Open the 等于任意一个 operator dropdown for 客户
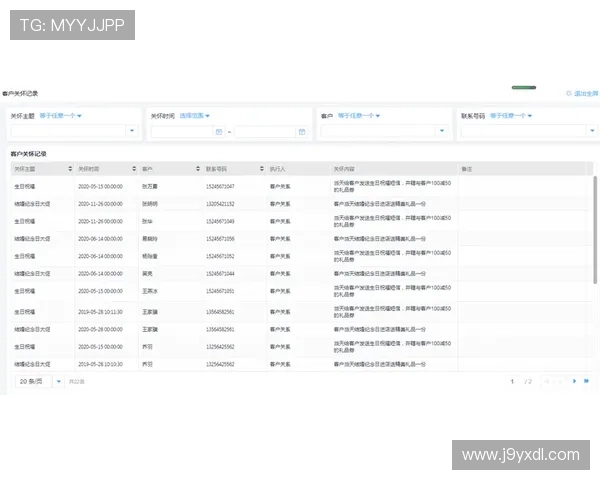Image resolution: width=600 pixels, height=480 pixels. click(358, 115)
